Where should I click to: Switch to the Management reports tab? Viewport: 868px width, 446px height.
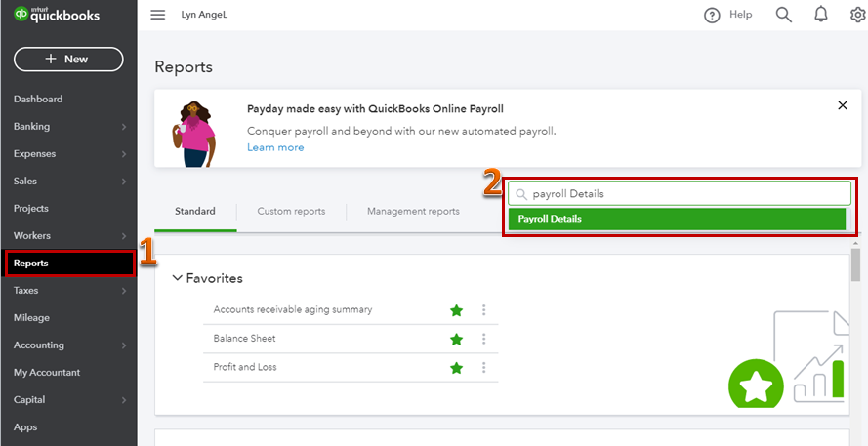tap(413, 212)
